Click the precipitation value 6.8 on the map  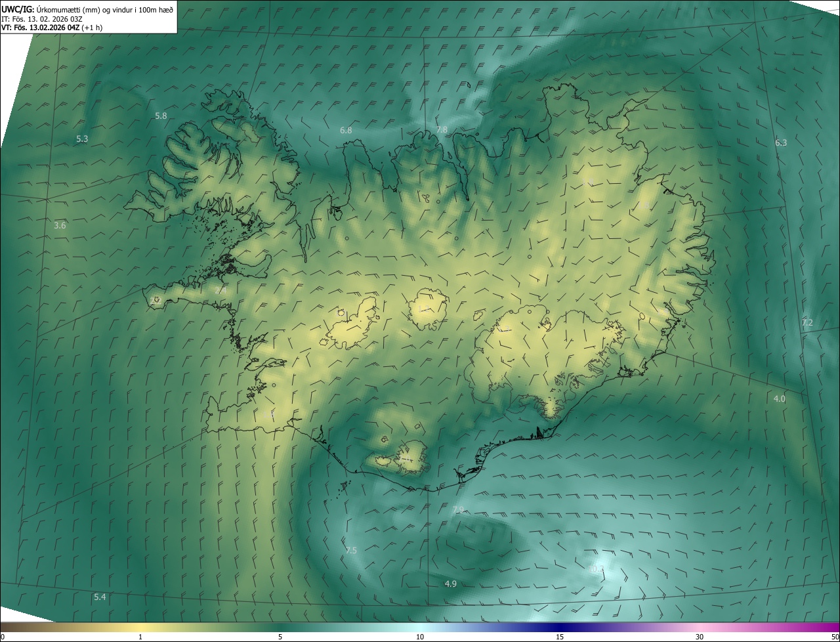(x=346, y=130)
